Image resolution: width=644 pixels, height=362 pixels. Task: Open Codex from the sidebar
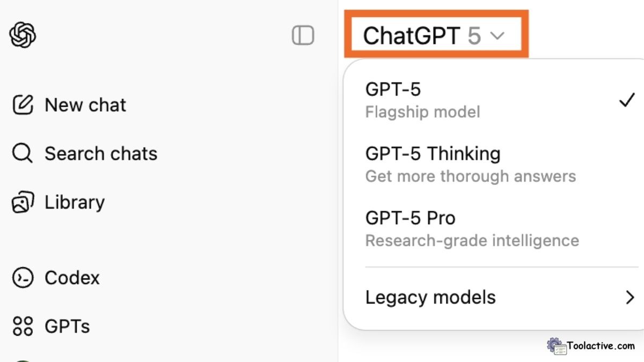pyautogui.click(x=72, y=278)
